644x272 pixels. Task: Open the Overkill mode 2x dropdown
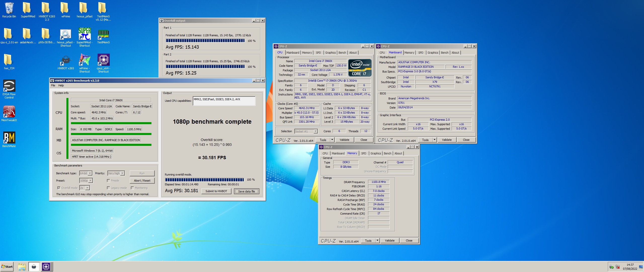(85, 188)
